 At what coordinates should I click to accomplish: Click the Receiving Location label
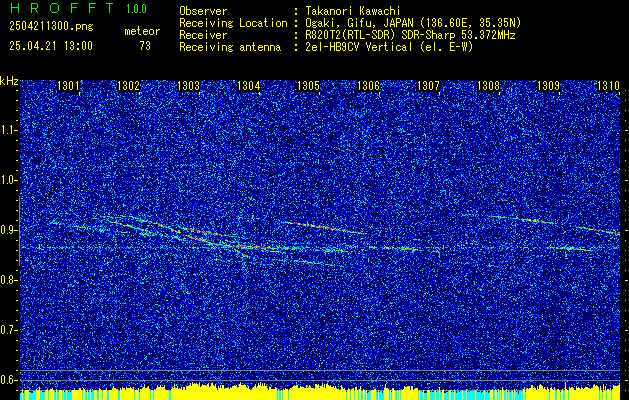[x=233, y=23]
